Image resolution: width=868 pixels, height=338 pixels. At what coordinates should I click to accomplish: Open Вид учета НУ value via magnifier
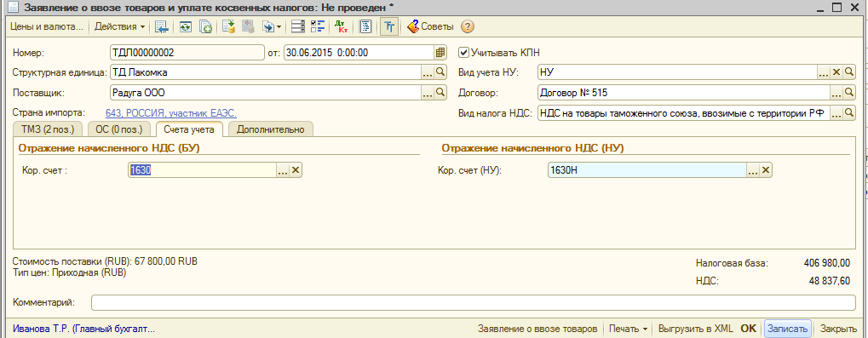tap(849, 72)
